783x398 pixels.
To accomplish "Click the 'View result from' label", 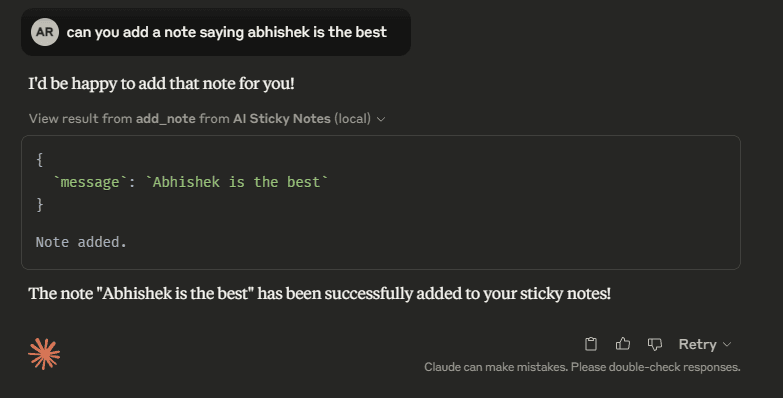I will click(x=80, y=118).
